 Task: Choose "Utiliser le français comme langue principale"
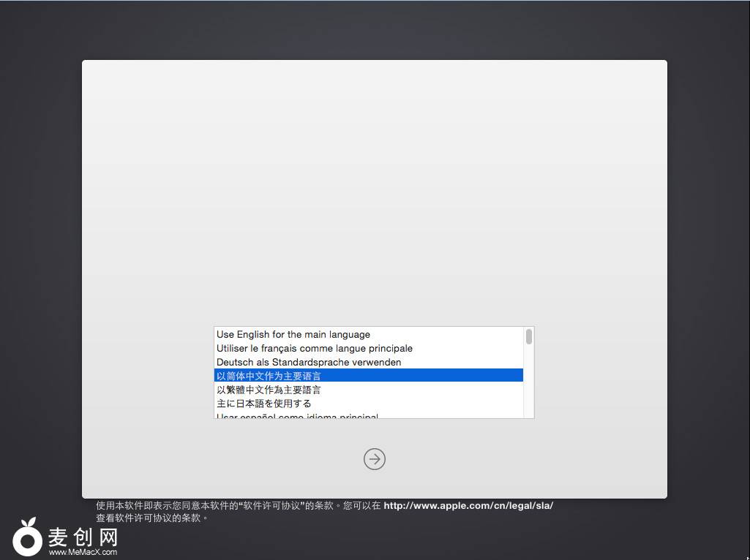tap(315, 349)
